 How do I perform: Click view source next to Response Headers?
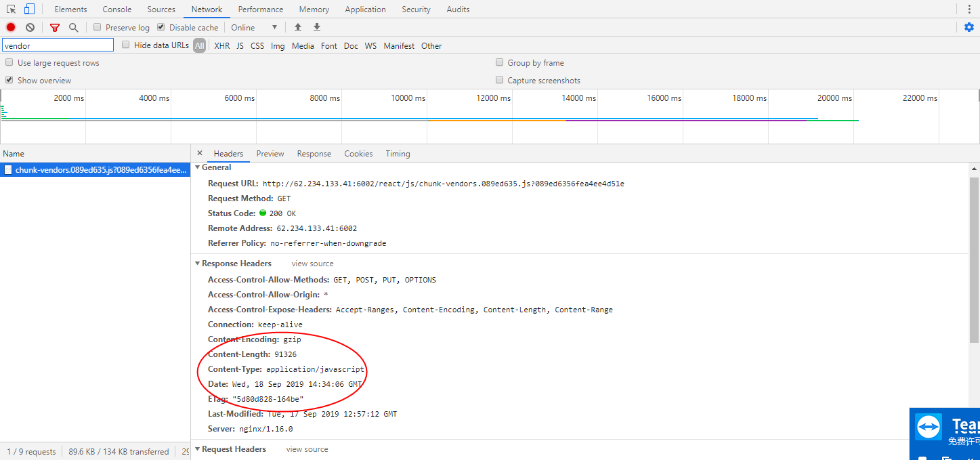pos(312,263)
